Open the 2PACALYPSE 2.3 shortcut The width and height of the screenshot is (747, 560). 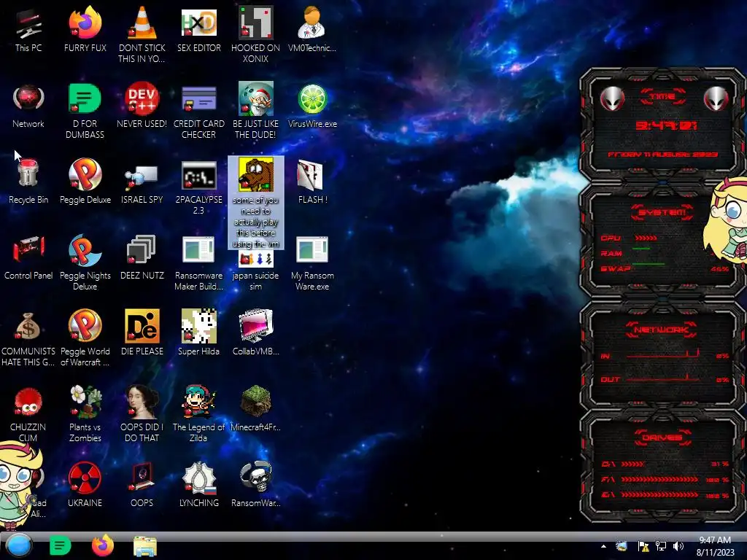click(x=198, y=175)
